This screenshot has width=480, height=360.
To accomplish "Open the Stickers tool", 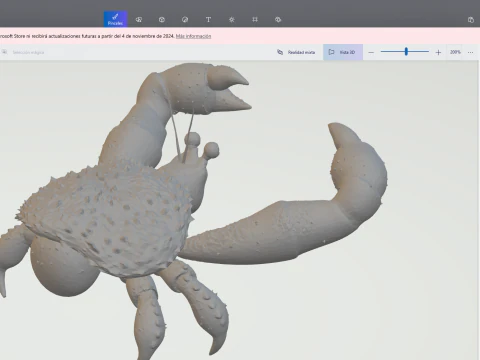I will (x=185, y=20).
